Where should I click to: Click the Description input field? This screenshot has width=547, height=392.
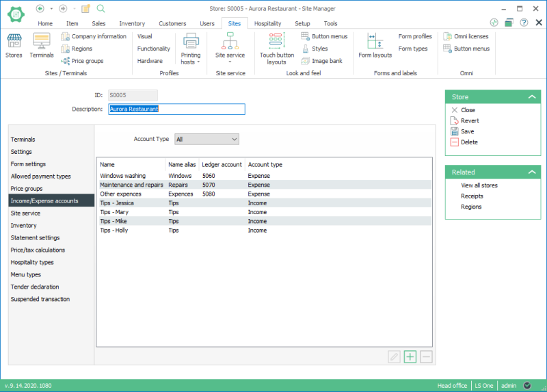(x=176, y=109)
